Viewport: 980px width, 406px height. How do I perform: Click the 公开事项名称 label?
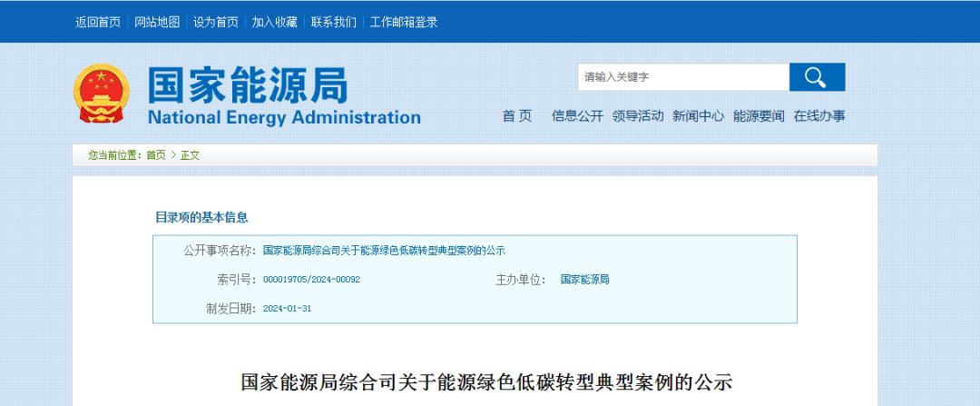(x=220, y=251)
